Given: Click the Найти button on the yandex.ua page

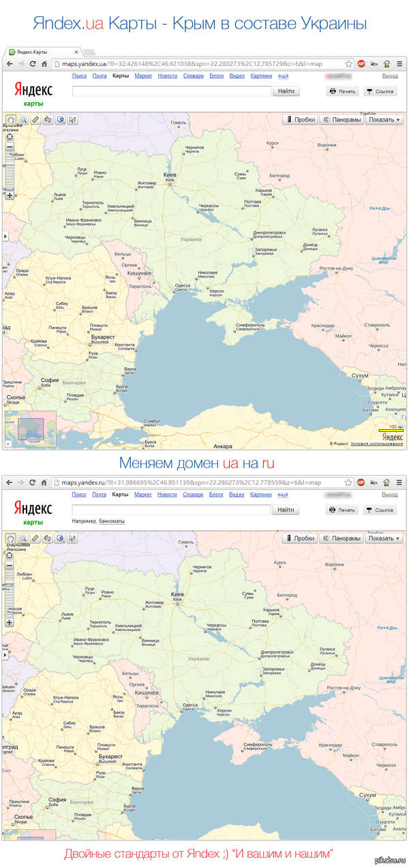Looking at the screenshot, I should (x=286, y=91).
